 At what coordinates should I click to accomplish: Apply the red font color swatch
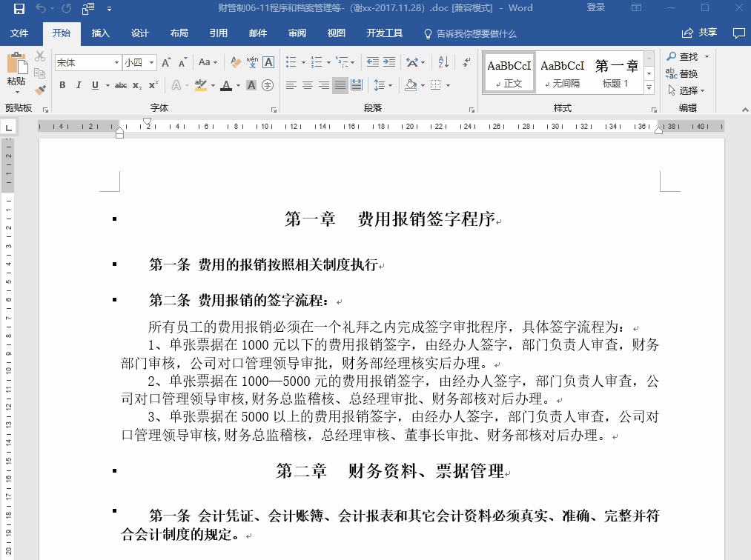tap(227, 86)
